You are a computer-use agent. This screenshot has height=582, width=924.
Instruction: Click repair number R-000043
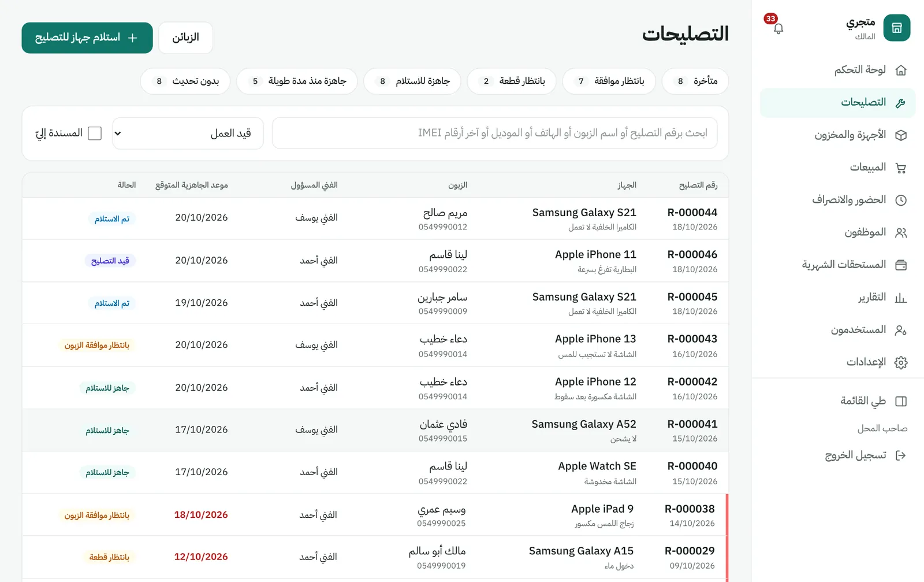[x=692, y=339]
